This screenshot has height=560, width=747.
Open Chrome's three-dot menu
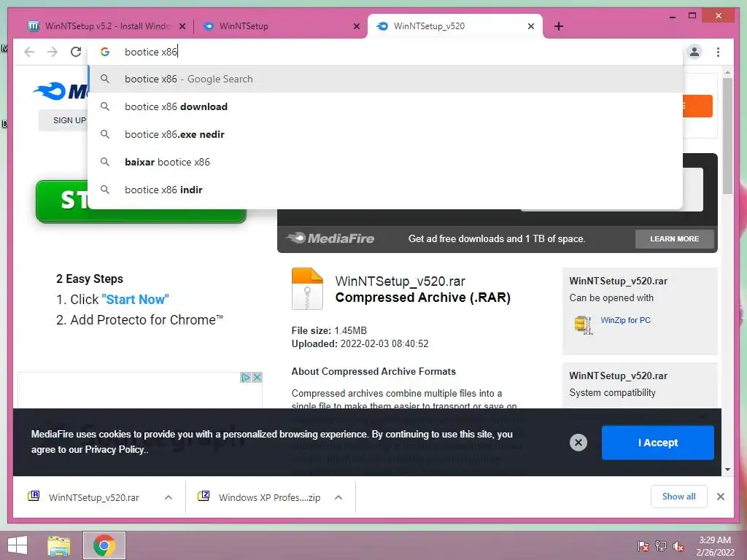tap(718, 52)
